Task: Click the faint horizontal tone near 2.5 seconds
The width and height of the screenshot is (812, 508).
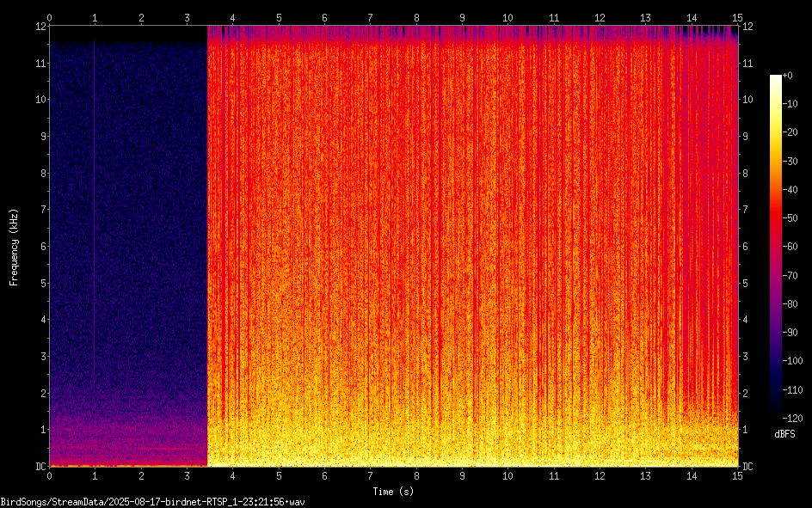Action: click(164, 449)
